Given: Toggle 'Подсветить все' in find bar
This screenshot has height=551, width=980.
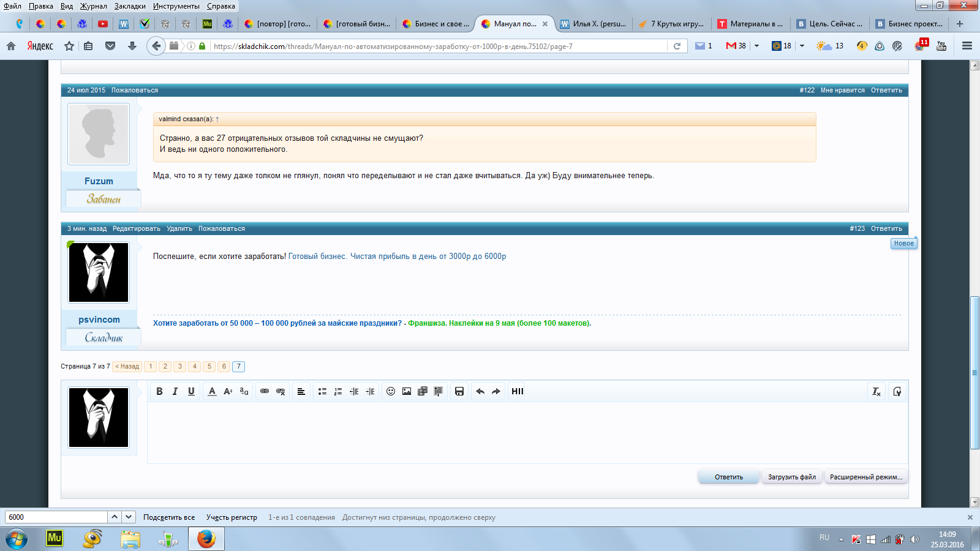Looking at the screenshot, I should (x=169, y=517).
